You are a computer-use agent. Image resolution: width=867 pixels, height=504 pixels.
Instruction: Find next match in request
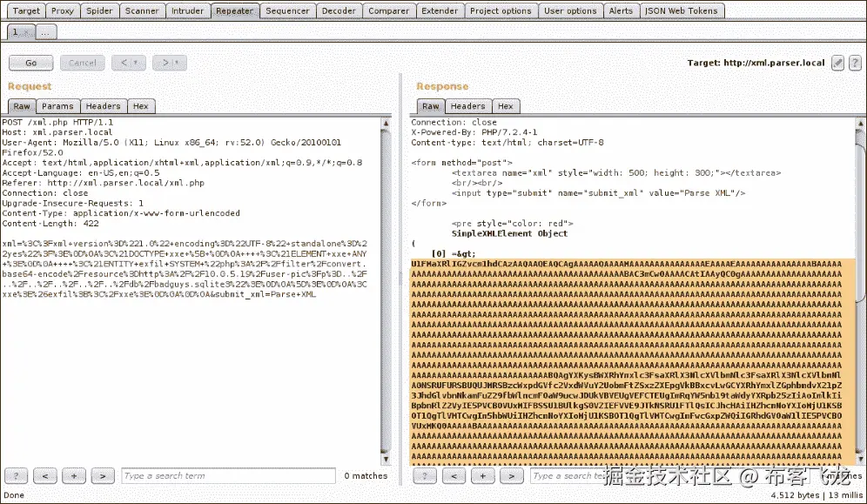pyautogui.click(x=103, y=476)
